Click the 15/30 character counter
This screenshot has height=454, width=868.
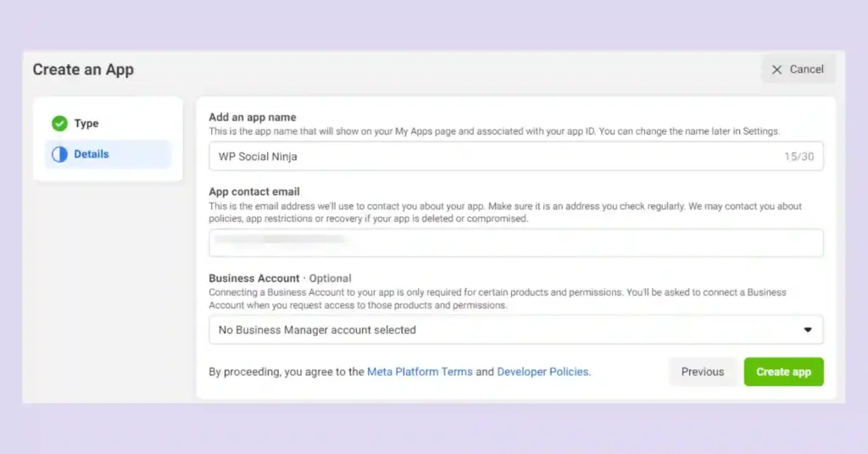click(798, 157)
